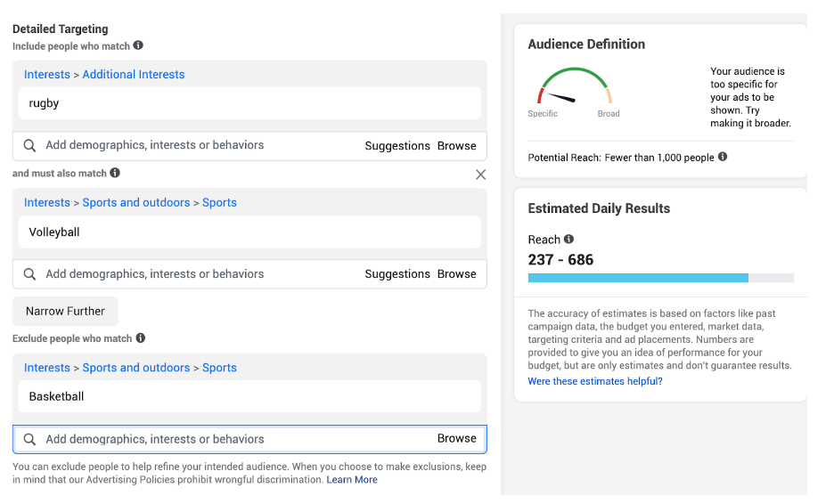This screenshot has height=504, width=834.
Task: Open Browse in the include search box
Action: (x=456, y=146)
